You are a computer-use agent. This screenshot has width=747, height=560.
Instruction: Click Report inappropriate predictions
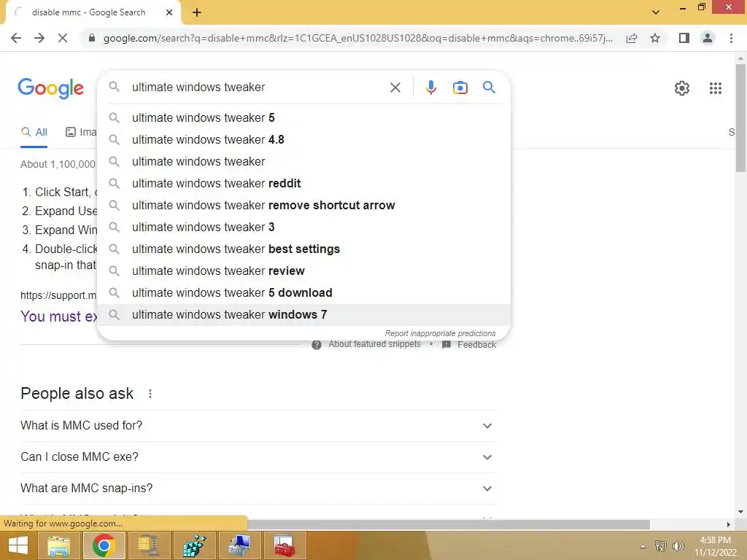[x=440, y=333]
